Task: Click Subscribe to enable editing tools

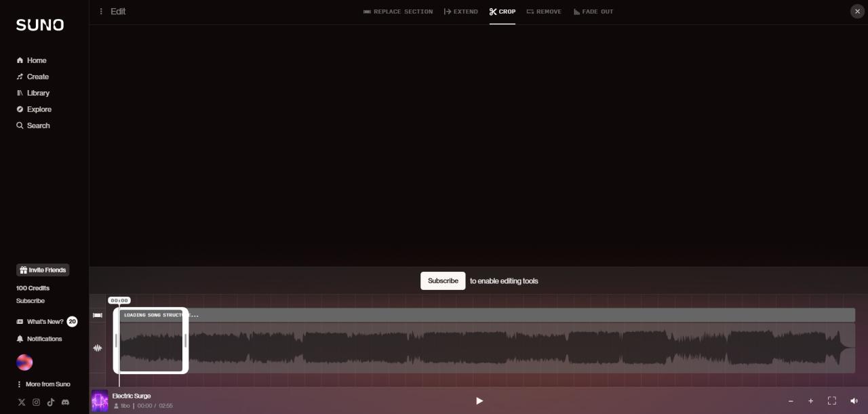Action: pos(443,281)
